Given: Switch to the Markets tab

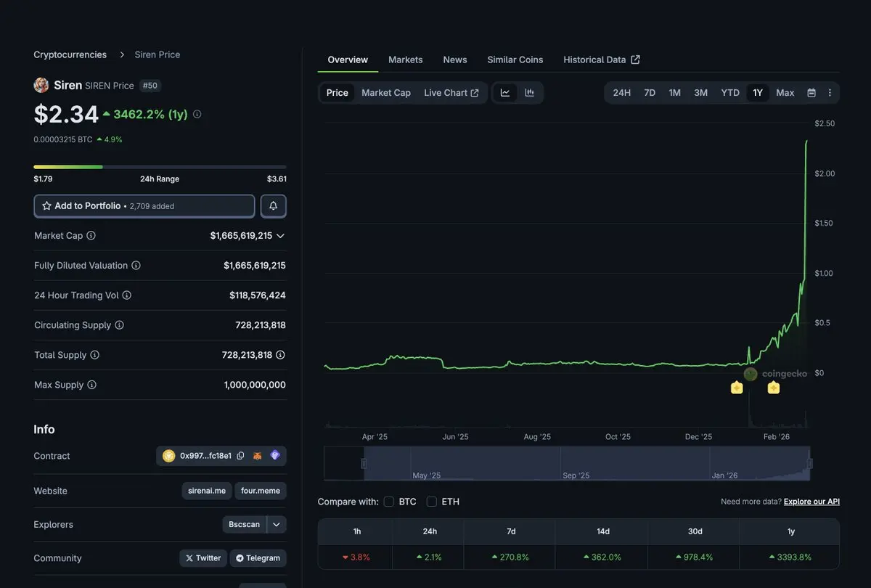Looking at the screenshot, I should tap(406, 60).
